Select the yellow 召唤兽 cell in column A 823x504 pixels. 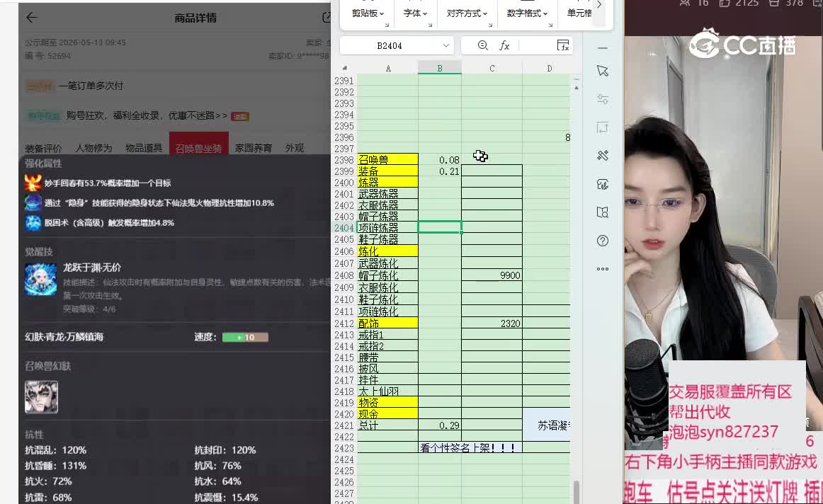[388, 159]
